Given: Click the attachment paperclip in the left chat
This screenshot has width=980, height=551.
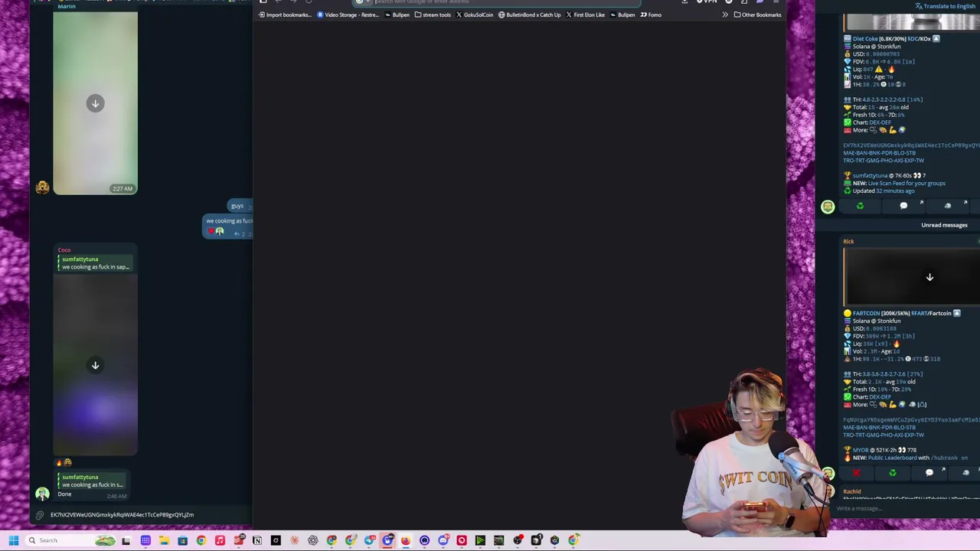Looking at the screenshot, I should 40,515.
